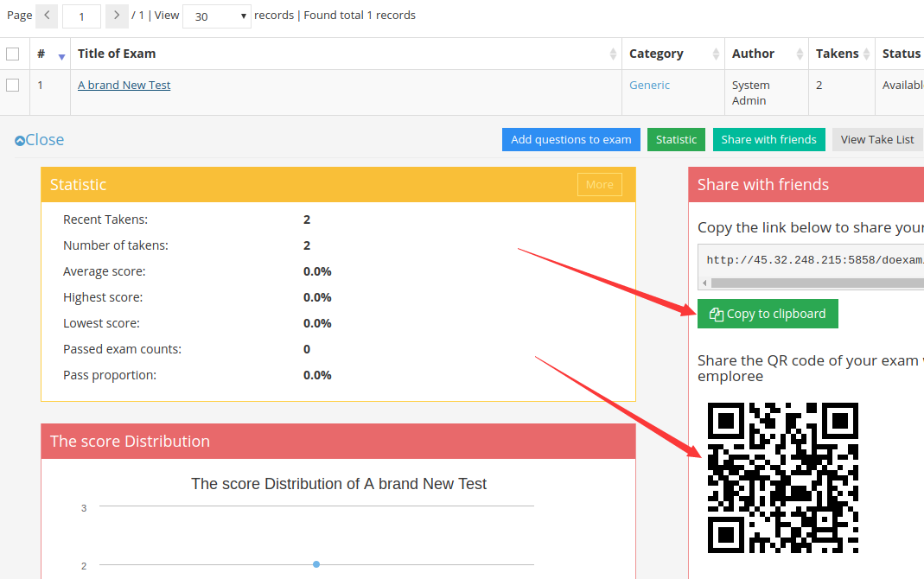Sort by # column arrow
Viewport: 924px width, 579px height.
[61, 56]
